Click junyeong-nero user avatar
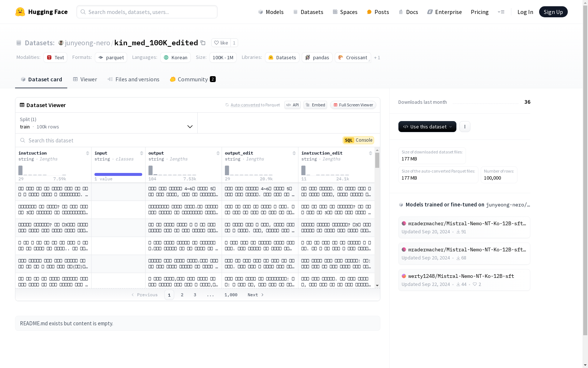Screen dimensions: 588x368 (61, 43)
